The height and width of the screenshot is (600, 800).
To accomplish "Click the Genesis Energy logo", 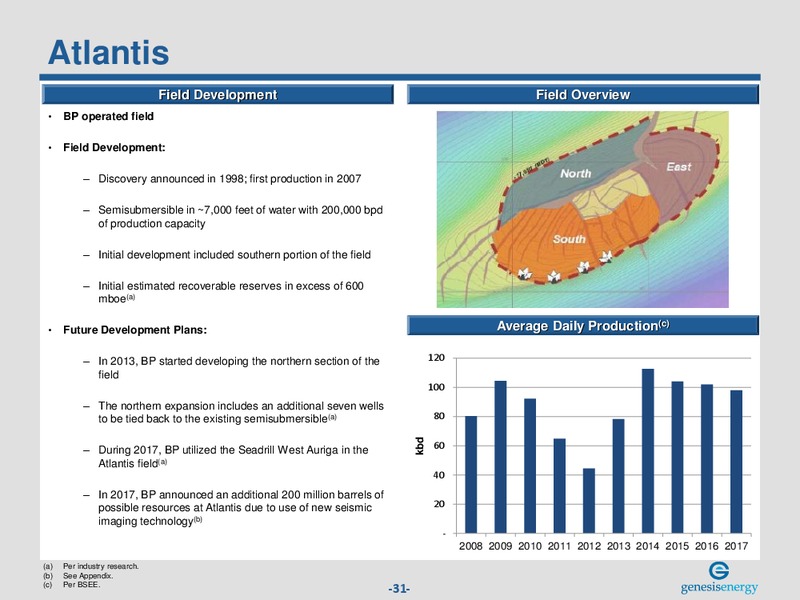I will click(x=719, y=578).
